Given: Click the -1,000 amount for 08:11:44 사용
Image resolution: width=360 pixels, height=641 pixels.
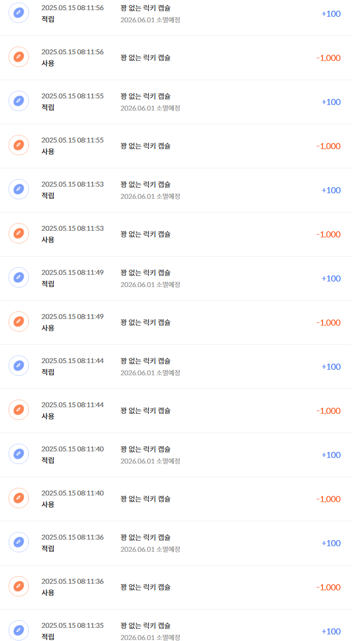Looking at the screenshot, I should click(329, 411).
